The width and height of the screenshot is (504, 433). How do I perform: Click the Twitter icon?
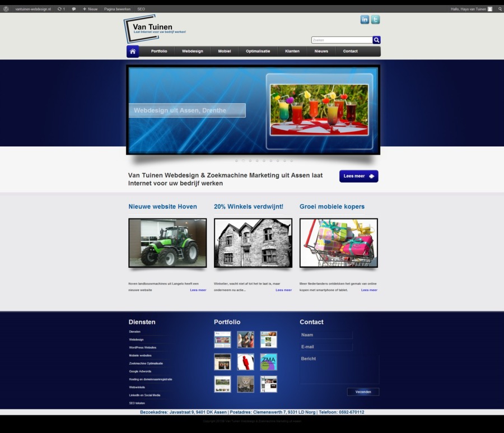coord(375,20)
